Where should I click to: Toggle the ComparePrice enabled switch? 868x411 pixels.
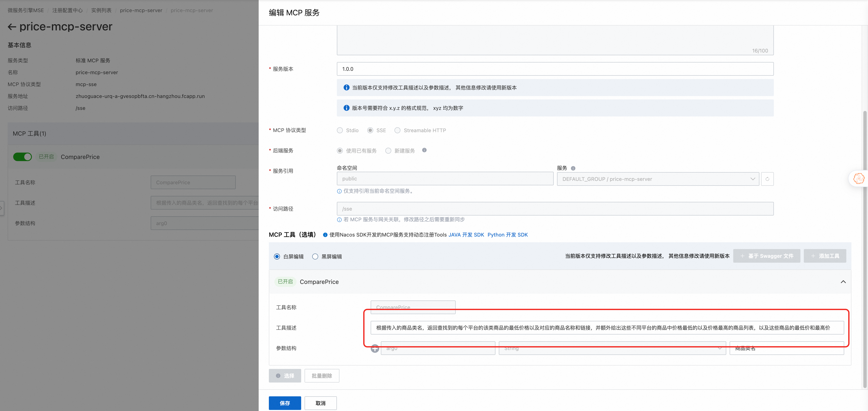tap(23, 157)
